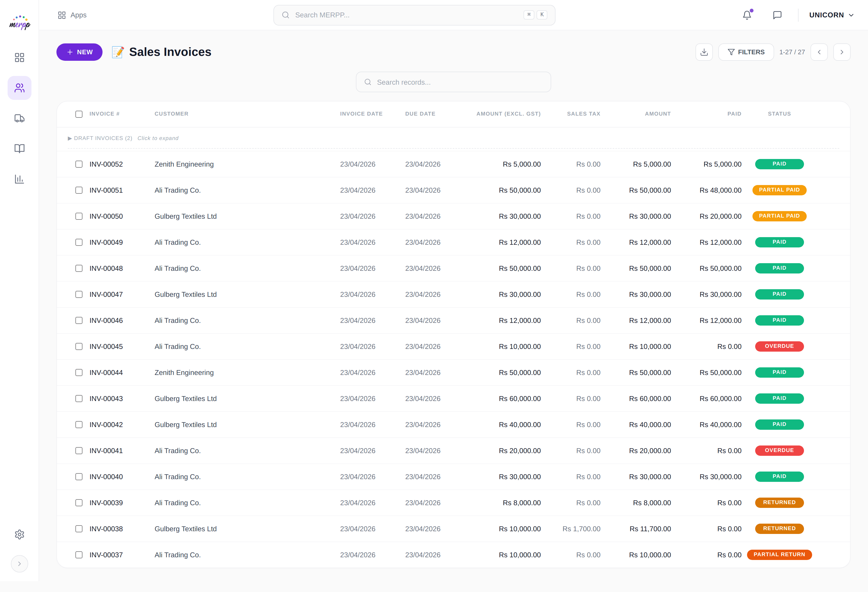Open the notifications bell
The width and height of the screenshot is (868, 592).
click(747, 15)
